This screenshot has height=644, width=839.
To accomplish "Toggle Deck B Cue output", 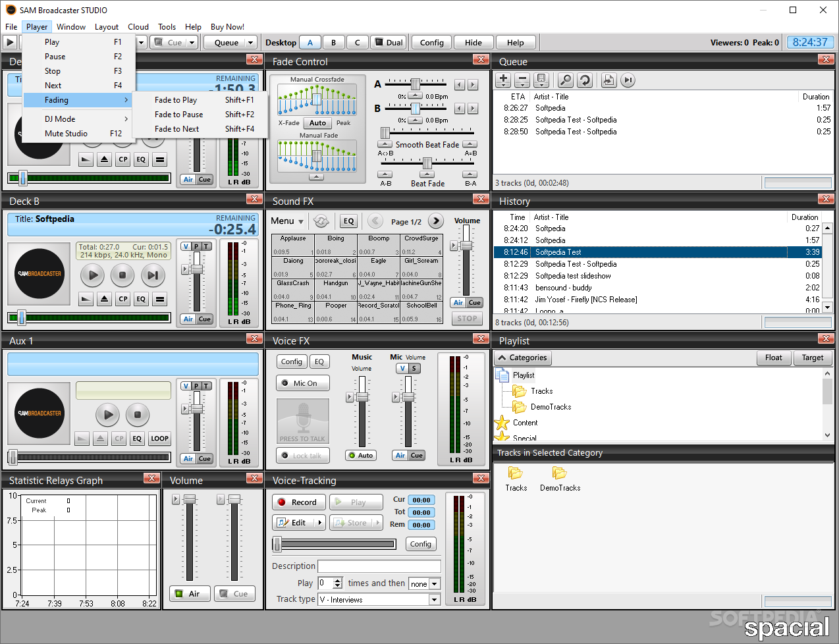I will (x=205, y=319).
